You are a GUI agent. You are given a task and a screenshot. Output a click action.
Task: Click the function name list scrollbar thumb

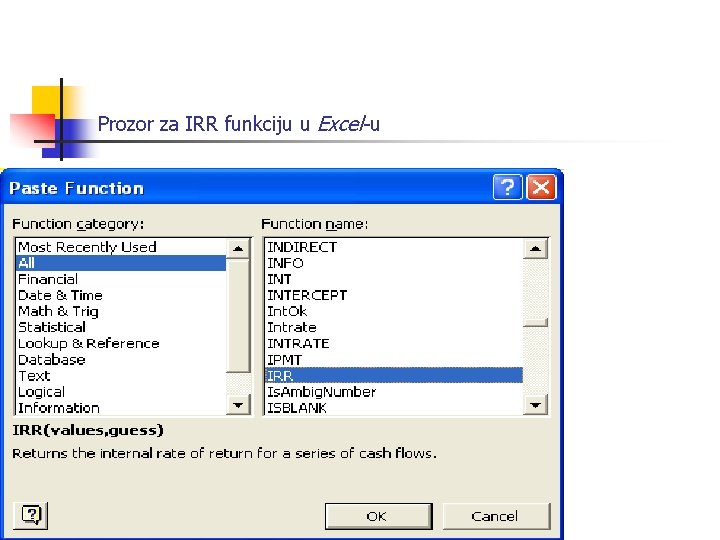pos(535,322)
